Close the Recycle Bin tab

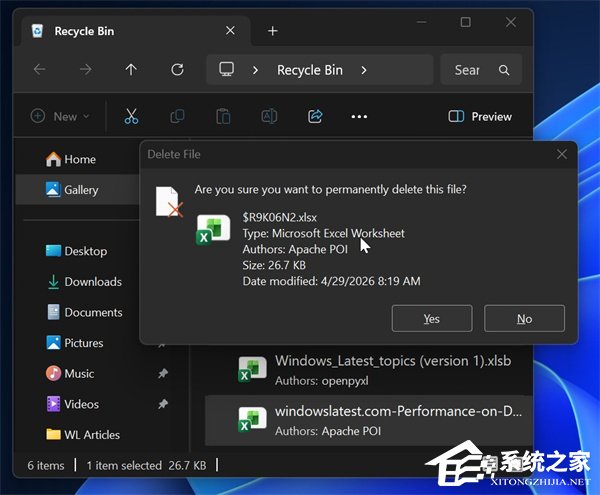[x=230, y=30]
